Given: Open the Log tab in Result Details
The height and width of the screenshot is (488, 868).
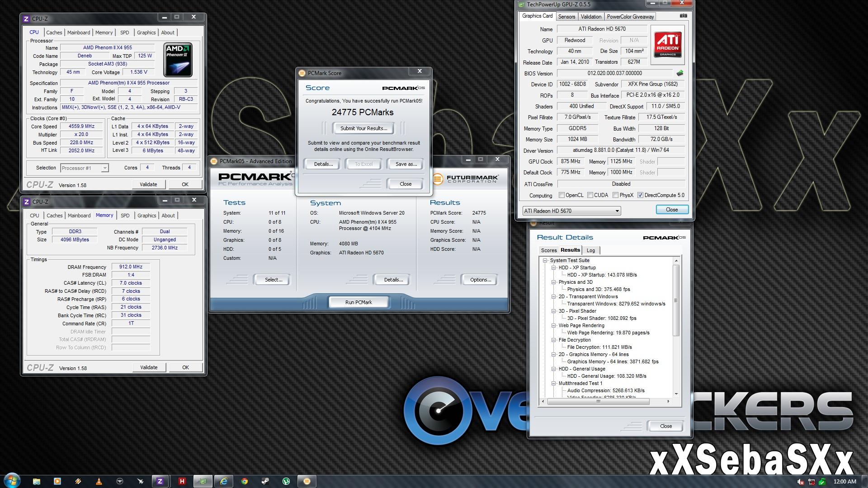Looking at the screenshot, I should point(591,250).
